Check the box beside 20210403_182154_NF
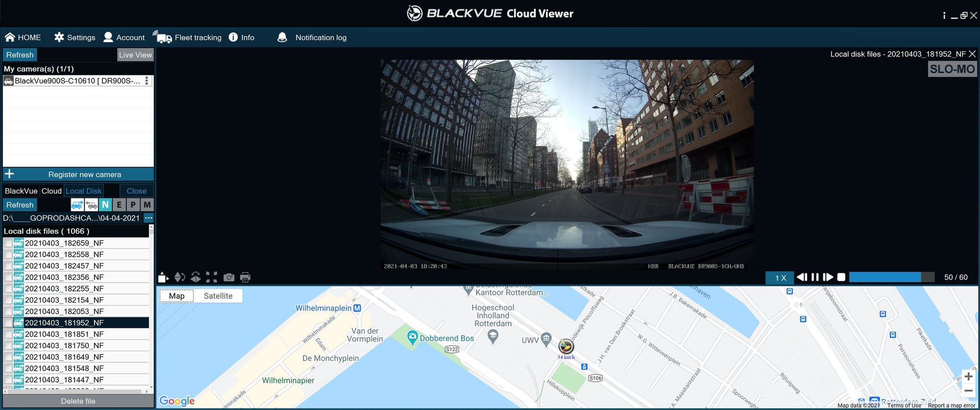The height and width of the screenshot is (410, 980). coord(8,300)
